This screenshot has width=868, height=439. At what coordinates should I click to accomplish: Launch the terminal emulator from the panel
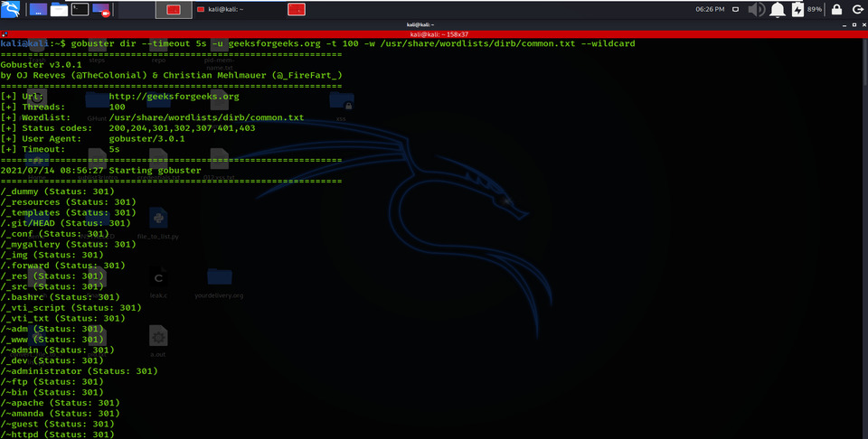point(80,9)
